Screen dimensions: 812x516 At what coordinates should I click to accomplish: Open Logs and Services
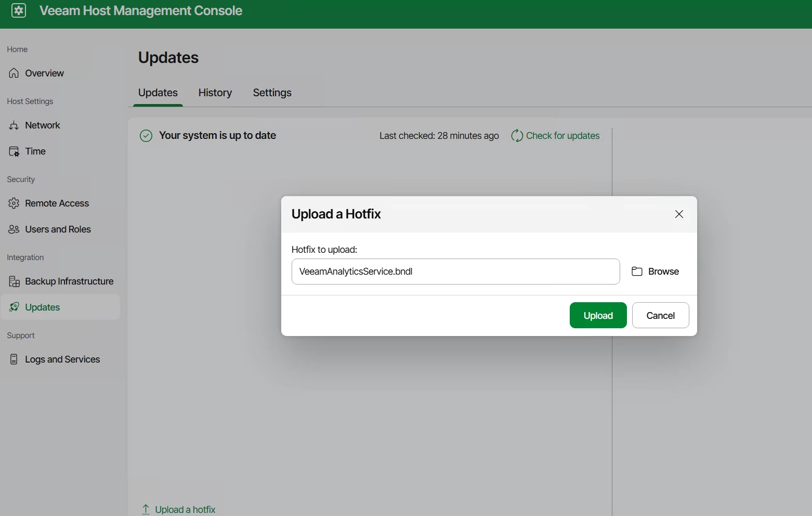60,359
